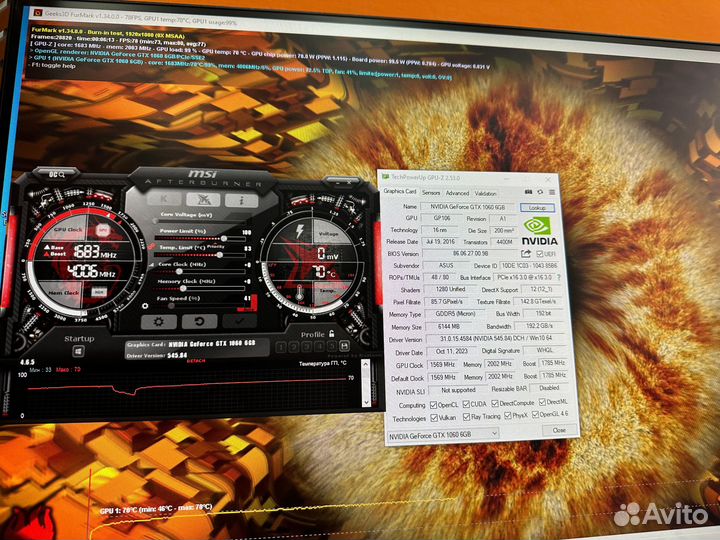Select Afterburner profile slot 2
Viewport: 720px width, 540px height.
pos(293,347)
